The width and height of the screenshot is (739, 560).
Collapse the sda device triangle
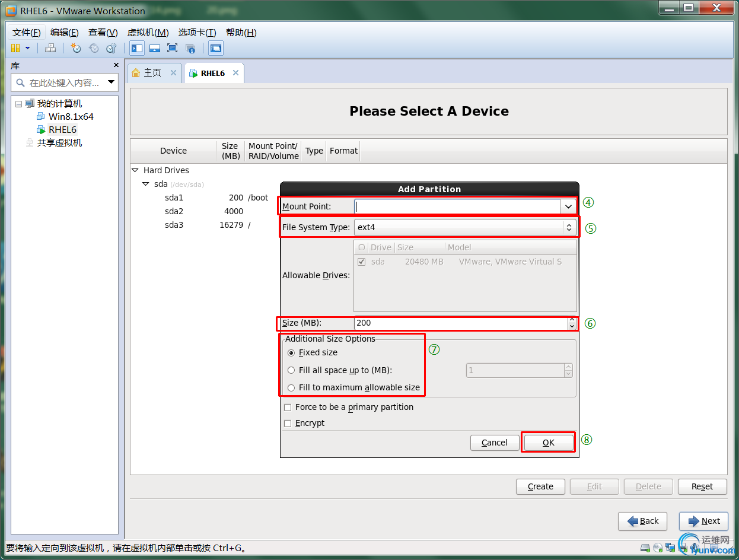(146, 184)
